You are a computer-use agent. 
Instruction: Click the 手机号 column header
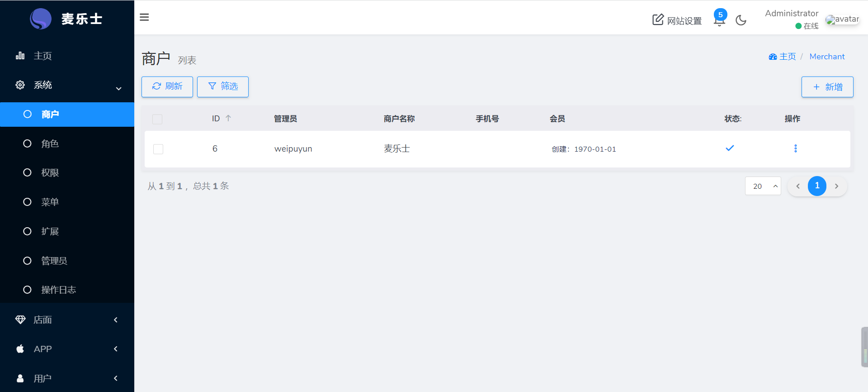tap(487, 119)
